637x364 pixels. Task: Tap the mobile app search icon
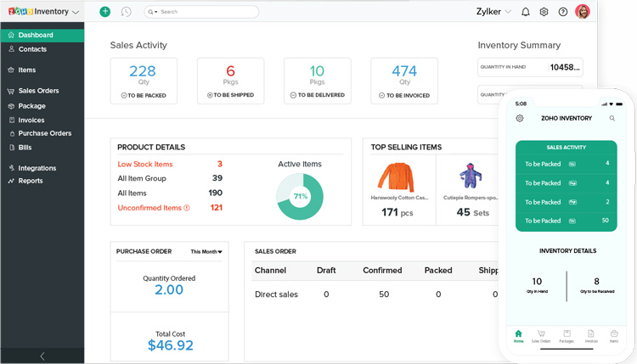[612, 119]
